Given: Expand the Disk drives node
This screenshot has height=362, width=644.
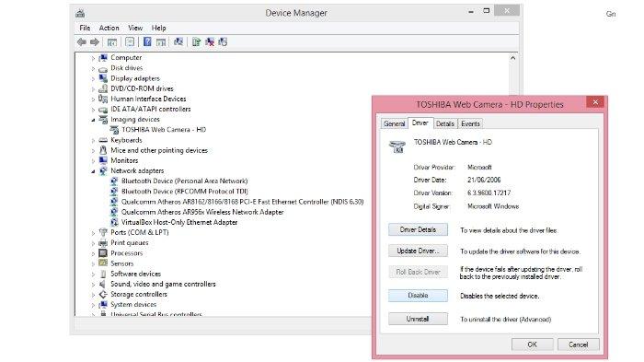Looking at the screenshot, I should tap(93, 69).
